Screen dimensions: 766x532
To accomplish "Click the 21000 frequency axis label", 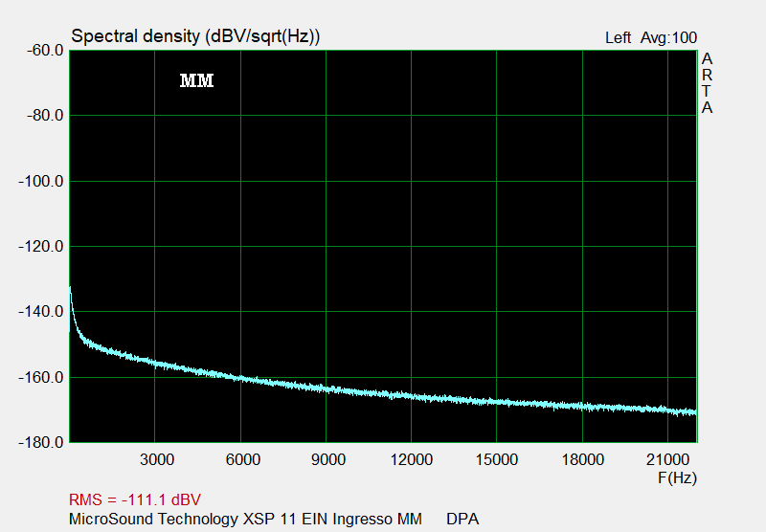I will [667, 460].
